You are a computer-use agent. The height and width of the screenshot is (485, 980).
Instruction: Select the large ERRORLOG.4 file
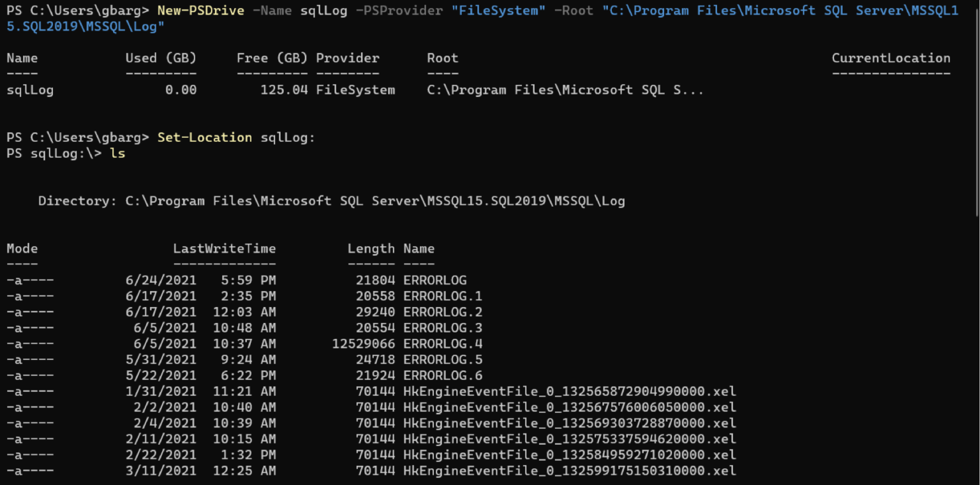coord(442,343)
